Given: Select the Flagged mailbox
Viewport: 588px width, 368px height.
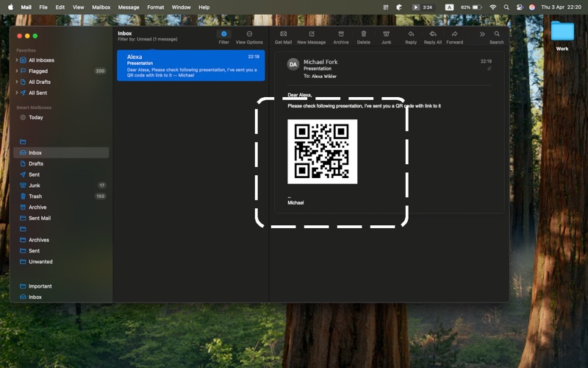Looking at the screenshot, I should click(x=38, y=71).
